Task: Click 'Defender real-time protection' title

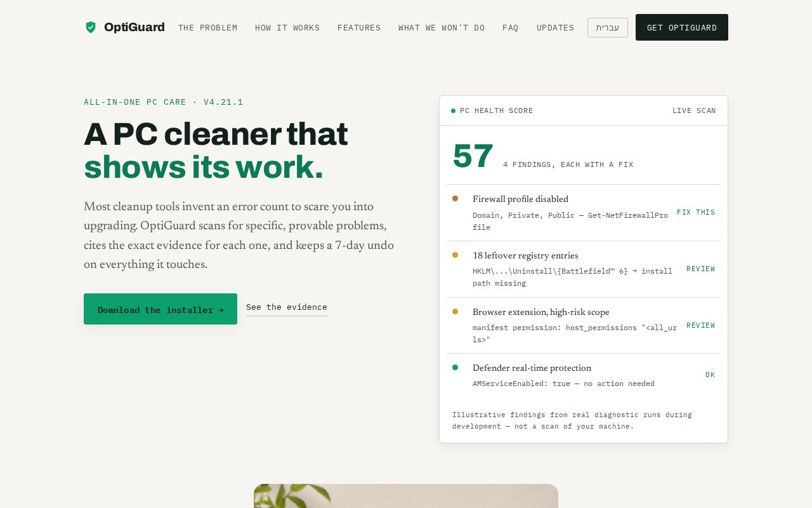Action: click(532, 368)
